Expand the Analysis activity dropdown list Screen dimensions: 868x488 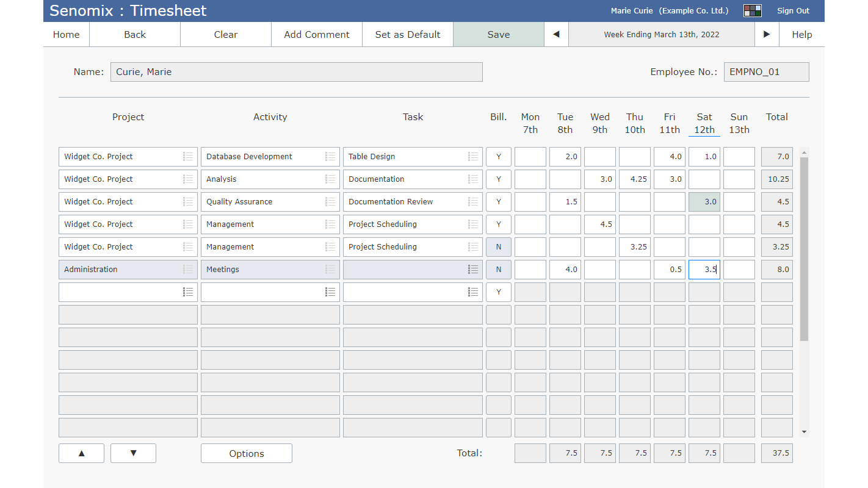click(x=330, y=179)
